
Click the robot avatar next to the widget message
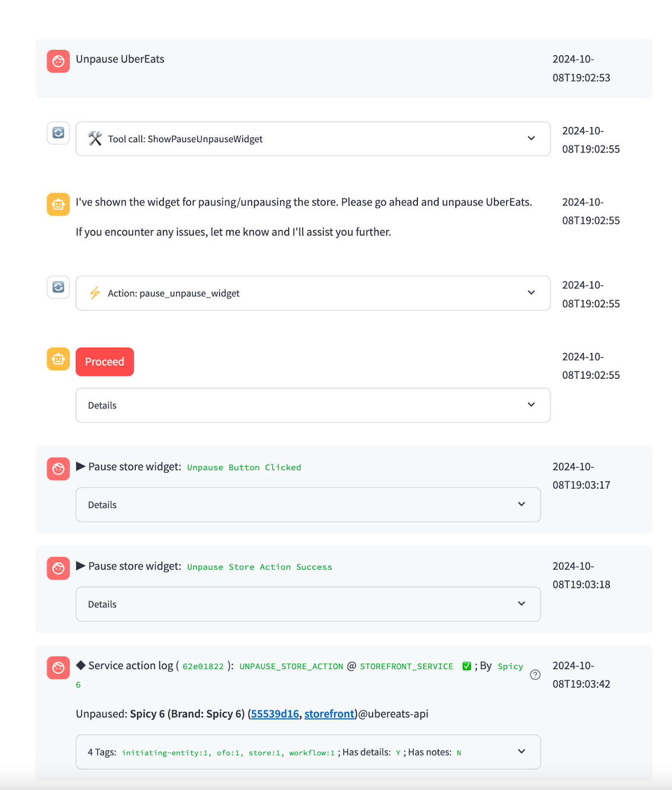pyautogui.click(x=58, y=204)
